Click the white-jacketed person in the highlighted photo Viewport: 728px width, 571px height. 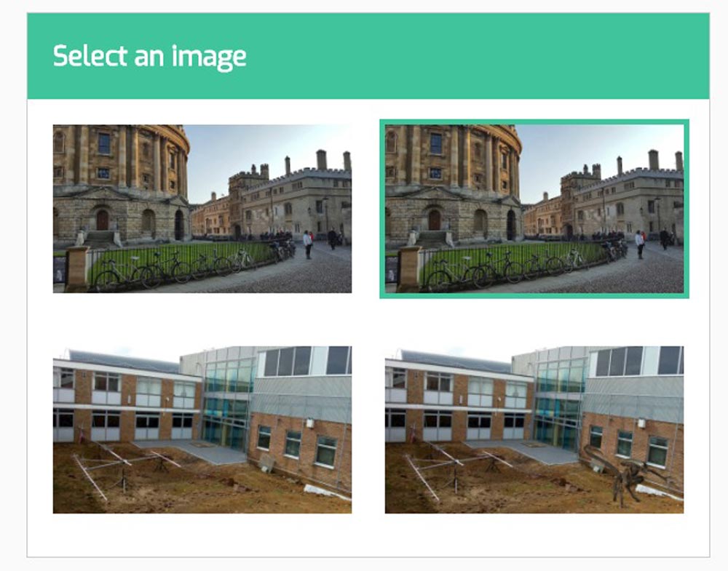tap(639, 244)
